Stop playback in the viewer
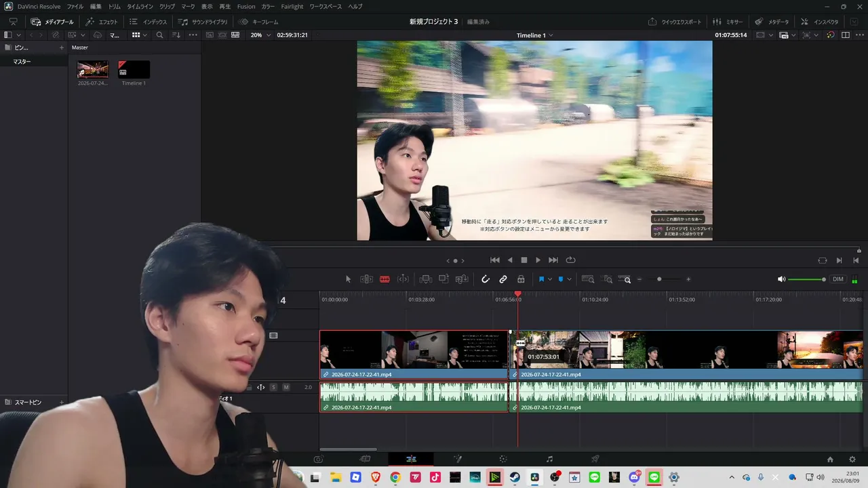Viewport: 868px width, 488px height. pyautogui.click(x=524, y=260)
